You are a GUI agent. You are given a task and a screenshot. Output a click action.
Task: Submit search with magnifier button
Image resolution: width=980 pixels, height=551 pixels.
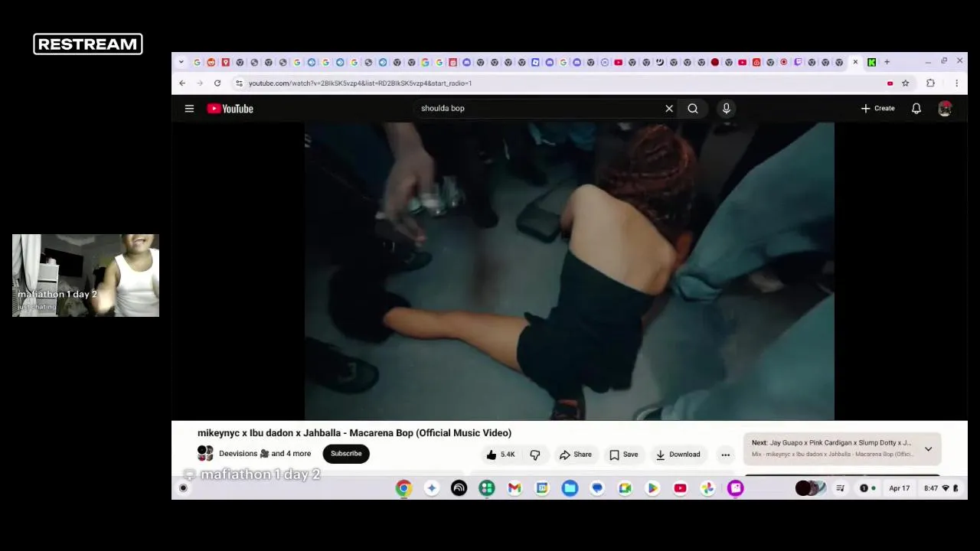click(x=693, y=109)
